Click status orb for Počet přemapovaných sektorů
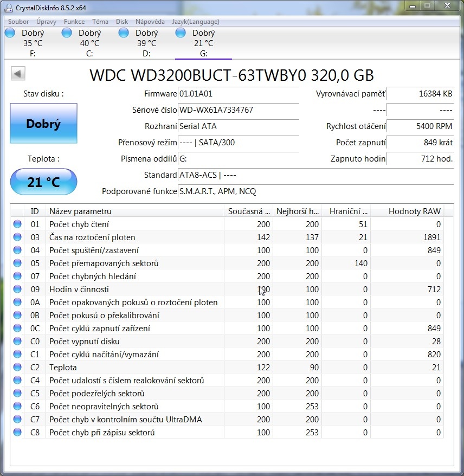This screenshot has width=464, height=476. coord(17,263)
